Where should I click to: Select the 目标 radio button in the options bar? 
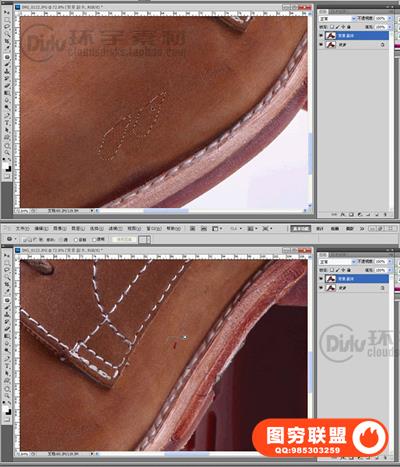76,240
